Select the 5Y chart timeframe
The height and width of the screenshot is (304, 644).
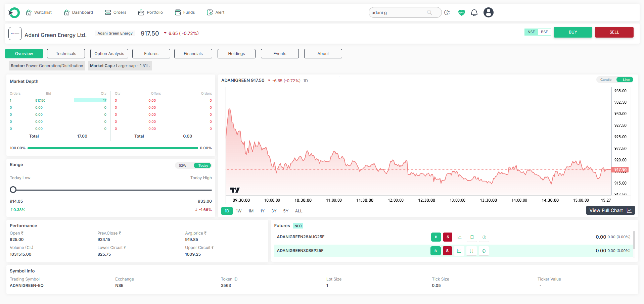tap(286, 211)
